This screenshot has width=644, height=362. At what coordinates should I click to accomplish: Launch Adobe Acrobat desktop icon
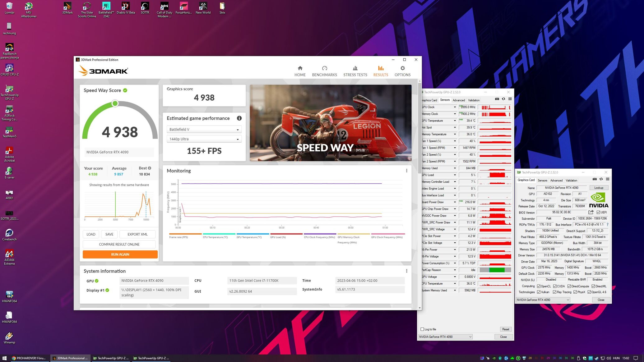[9, 154]
